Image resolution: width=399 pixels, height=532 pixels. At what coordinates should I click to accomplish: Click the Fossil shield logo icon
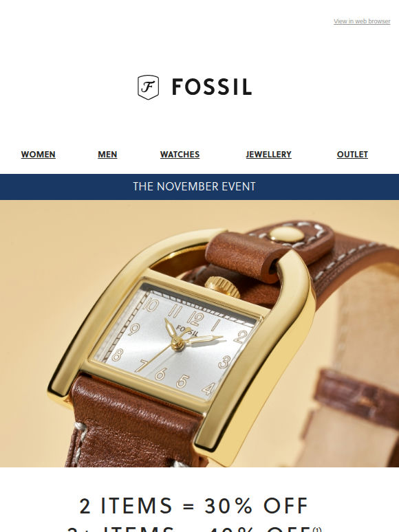point(148,87)
